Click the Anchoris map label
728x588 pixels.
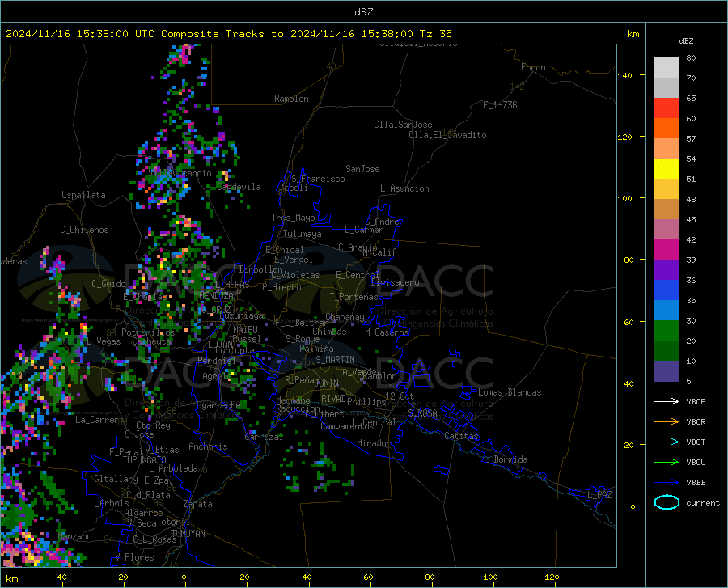click(x=208, y=447)
